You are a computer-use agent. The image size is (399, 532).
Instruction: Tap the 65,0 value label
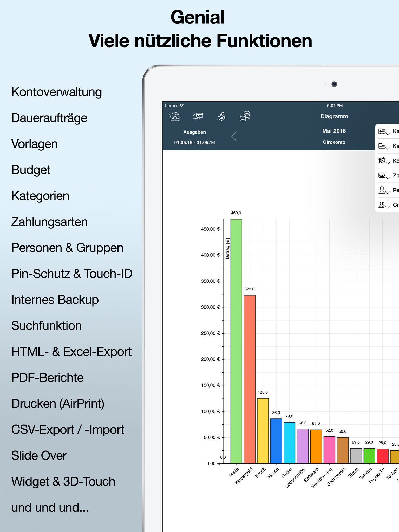[x=316, y=424]
